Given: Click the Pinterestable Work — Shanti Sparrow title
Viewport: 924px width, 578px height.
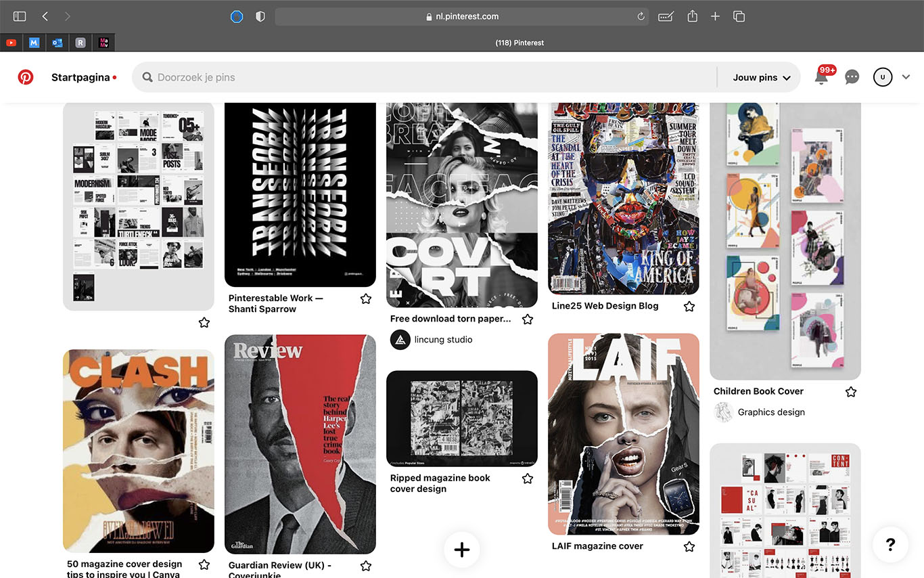Looking at the screenshot, I should (x=276, y=303).
